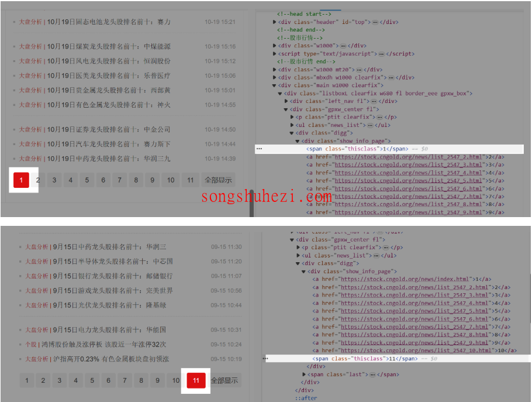Click 全部显示 in pagination with red 1 active
532x402 pixels.
(218, 180)
